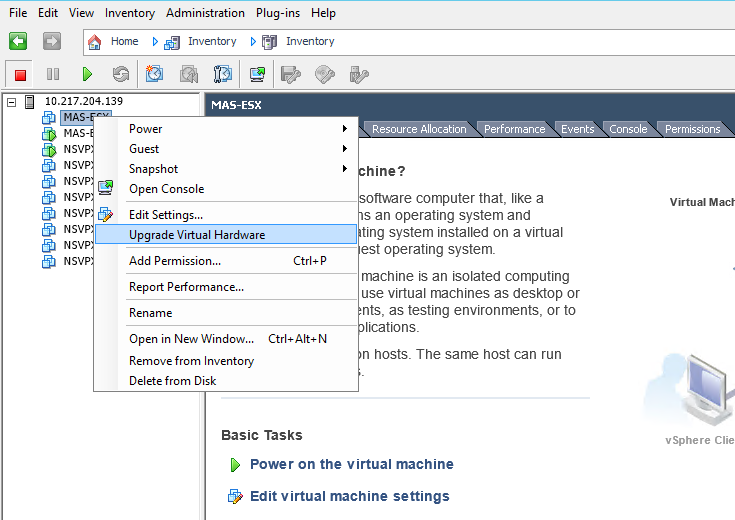Click the Reset virtual machine toolbar icon
The height and width of the screenshot is (520, 735).
[x=121, y=74]
